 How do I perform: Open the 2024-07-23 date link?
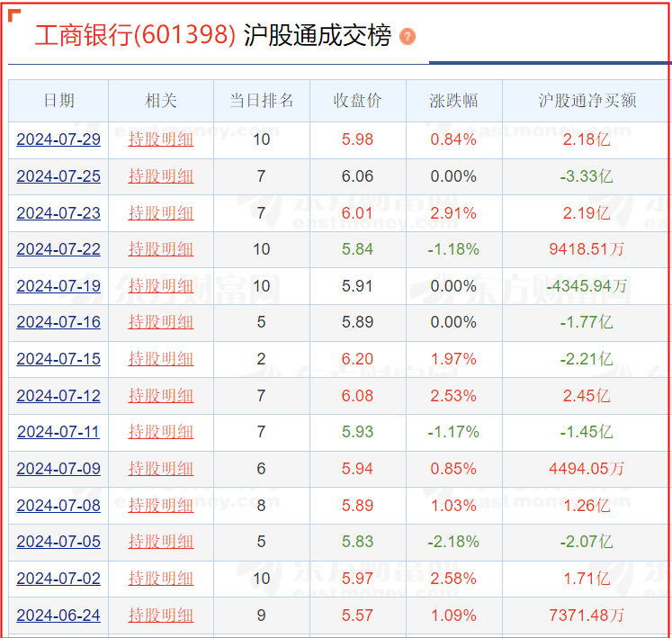(58, 213)
